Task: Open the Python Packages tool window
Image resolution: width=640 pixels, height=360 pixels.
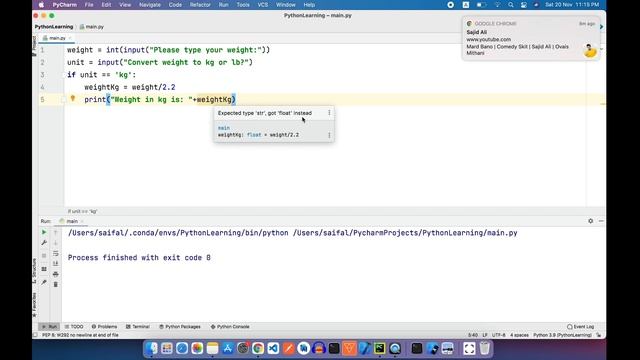Action: point(180,327)
